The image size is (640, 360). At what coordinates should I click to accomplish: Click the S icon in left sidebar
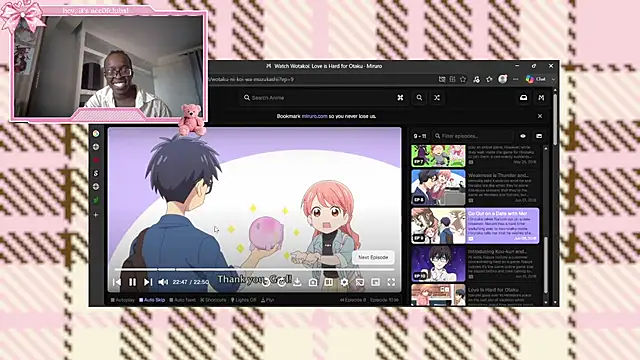tap(96, 173)
